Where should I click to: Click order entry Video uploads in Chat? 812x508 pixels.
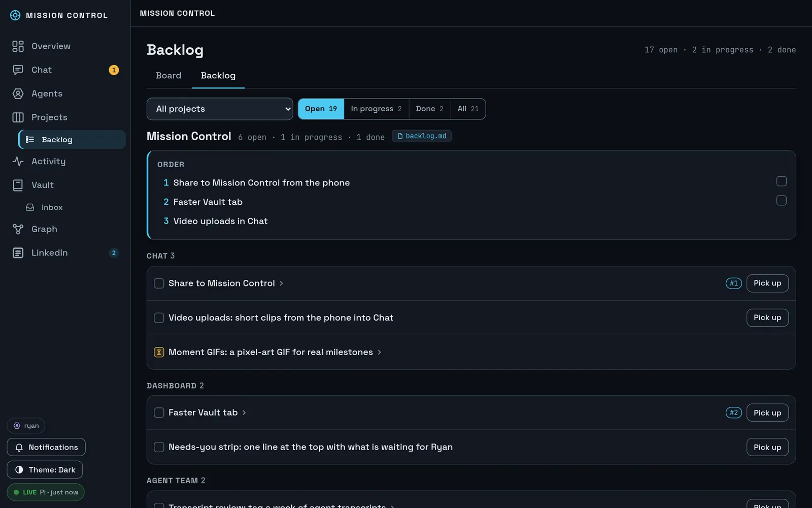[220, 221]
